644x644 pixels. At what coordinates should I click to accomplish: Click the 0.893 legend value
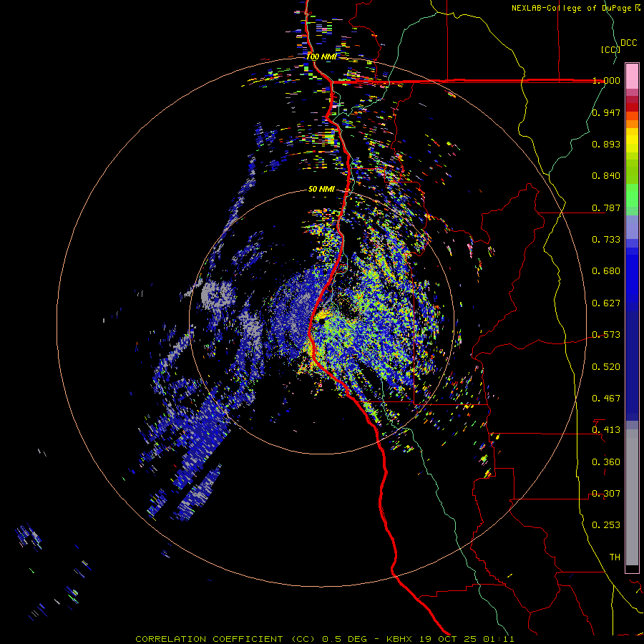point(606,144)
